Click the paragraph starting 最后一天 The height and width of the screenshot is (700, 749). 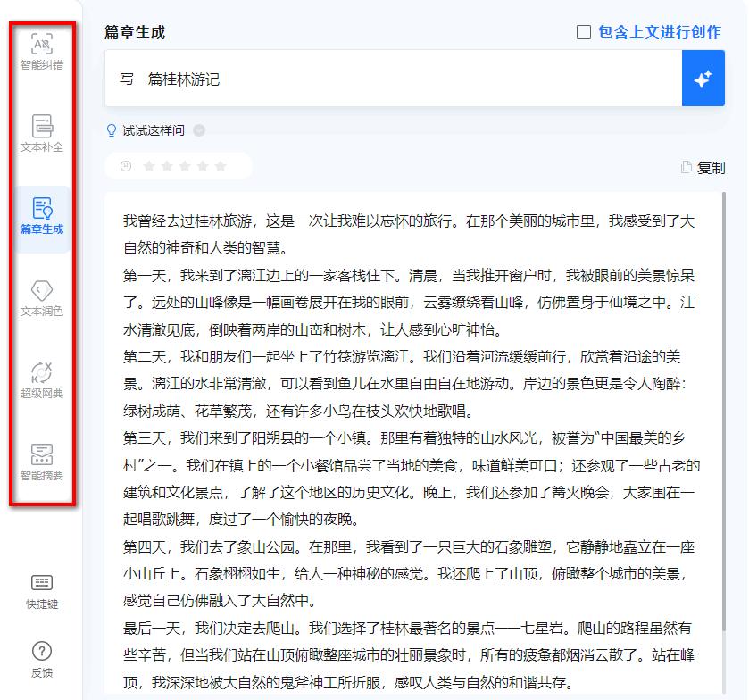pyautogui.click(x=408, y=655)
